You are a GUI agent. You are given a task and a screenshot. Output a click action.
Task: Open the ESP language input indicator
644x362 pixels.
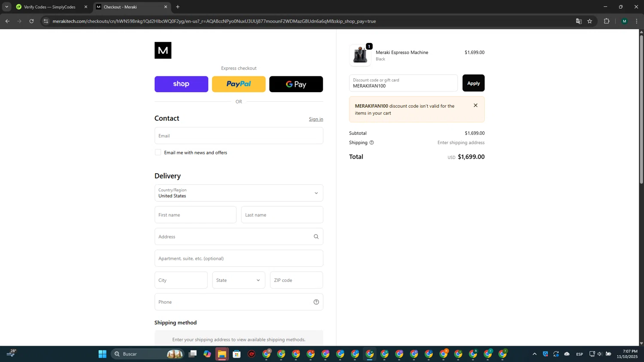tap(580, 354)
